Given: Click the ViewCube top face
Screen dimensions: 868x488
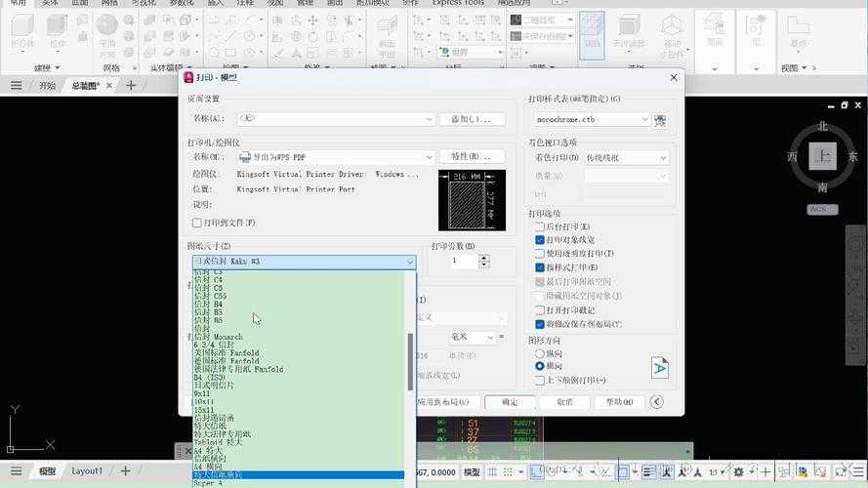Looking at the screenshot, I should tap(823, 157).
